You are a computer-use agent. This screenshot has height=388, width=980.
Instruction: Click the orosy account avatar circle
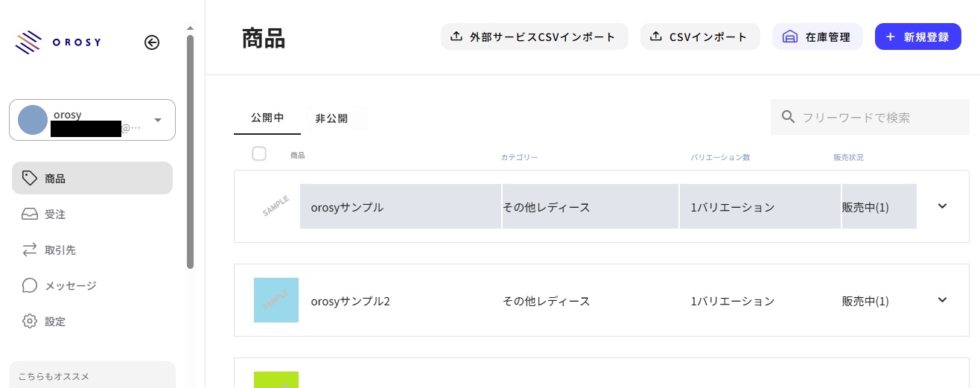33,120
